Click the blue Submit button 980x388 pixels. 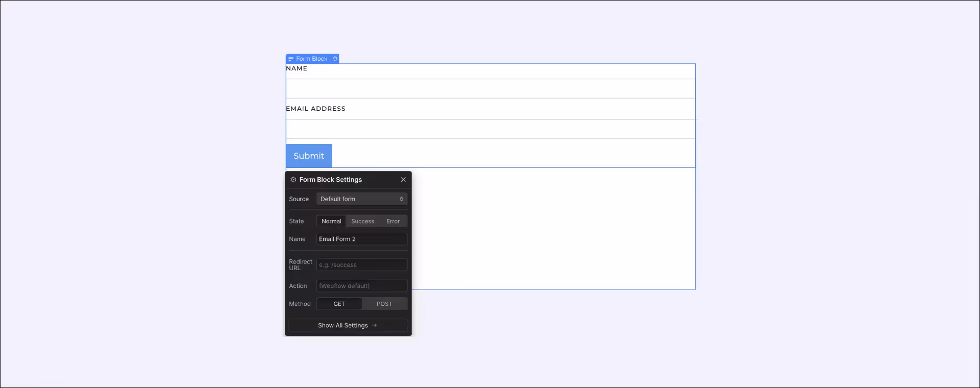309,156
